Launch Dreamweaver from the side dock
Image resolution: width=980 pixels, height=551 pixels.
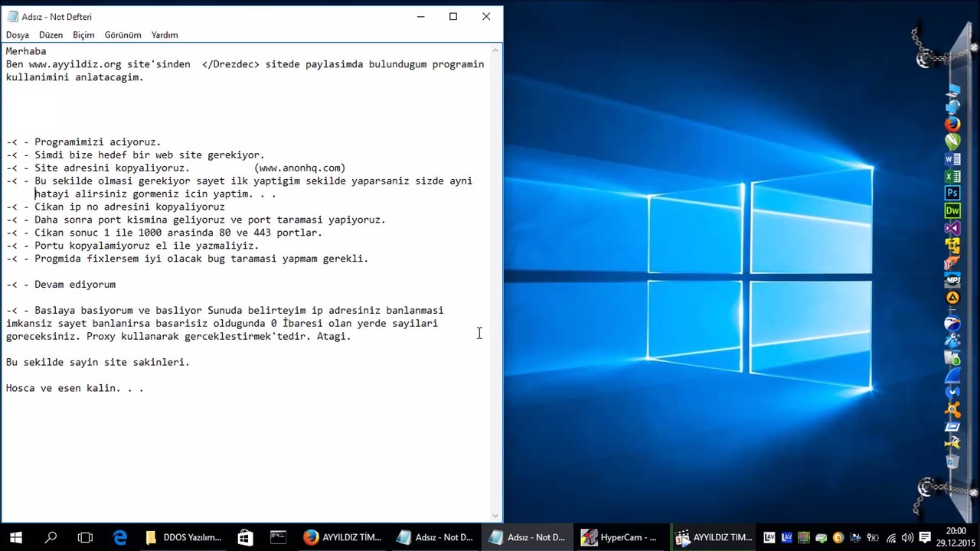pos(952,211)
